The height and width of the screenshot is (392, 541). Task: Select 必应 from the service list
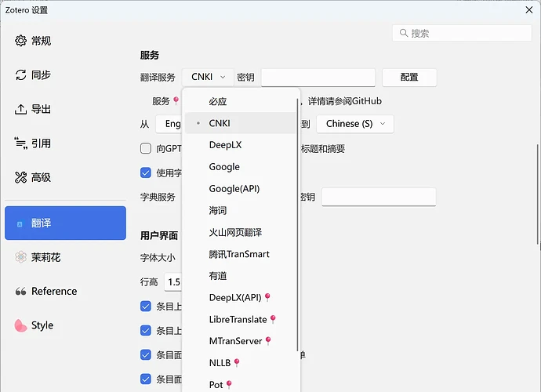pos(240,101)
